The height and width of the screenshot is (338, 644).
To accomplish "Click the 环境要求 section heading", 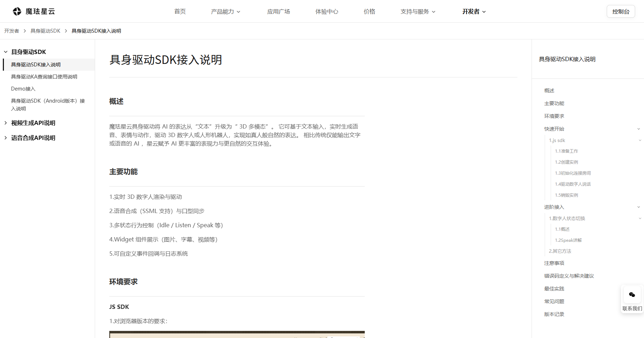I will [x=123, y=282].
